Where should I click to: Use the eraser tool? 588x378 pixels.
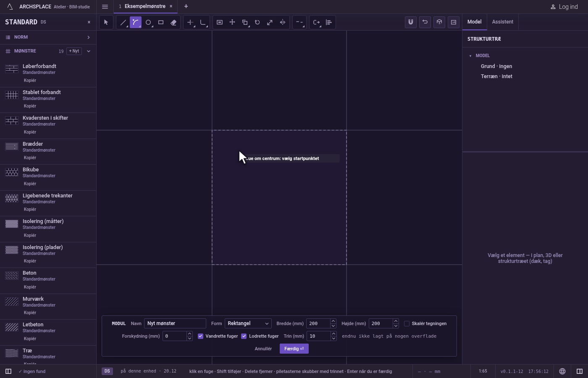pyautogui.click(x=173, y=22)
